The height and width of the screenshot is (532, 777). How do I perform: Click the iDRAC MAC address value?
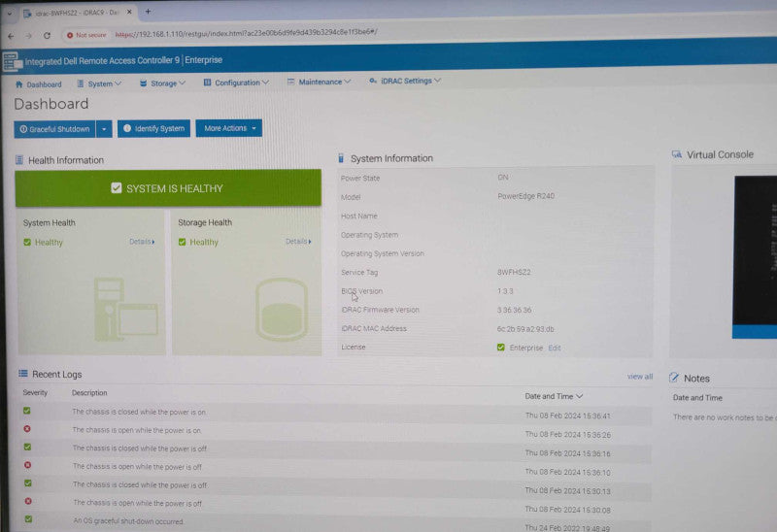point(525,329)
